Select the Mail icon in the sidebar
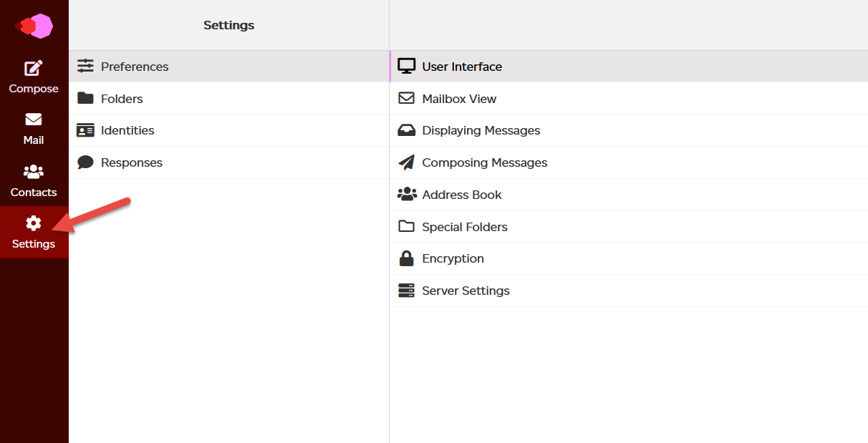 [x=34, y=127]
